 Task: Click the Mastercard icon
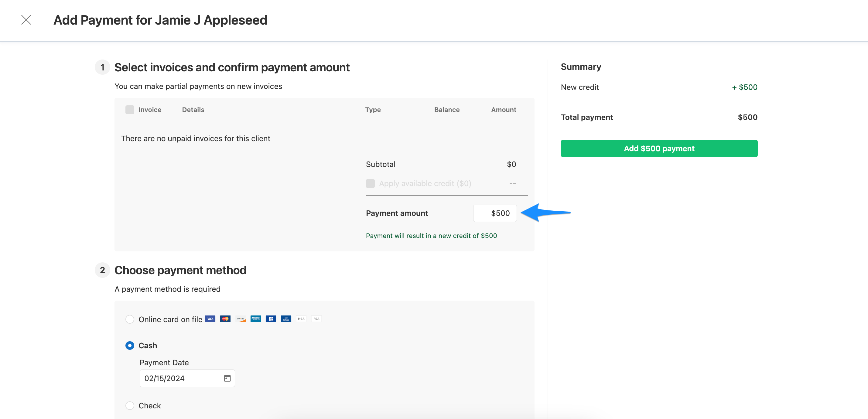coord(225,319)
